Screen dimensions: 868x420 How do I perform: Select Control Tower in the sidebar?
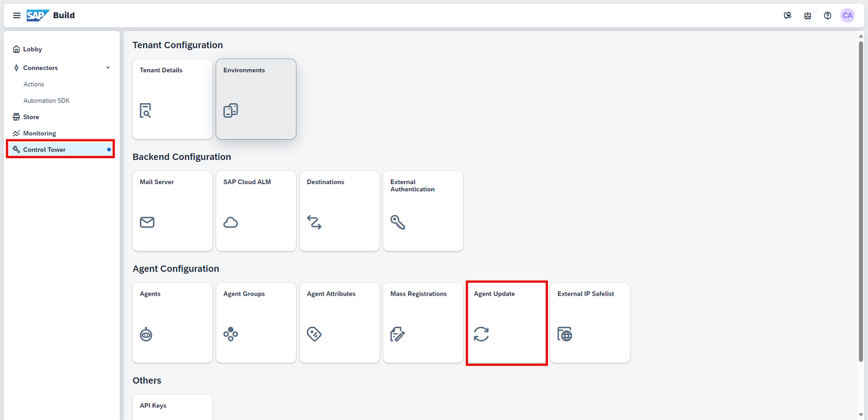tap(60, 150)
